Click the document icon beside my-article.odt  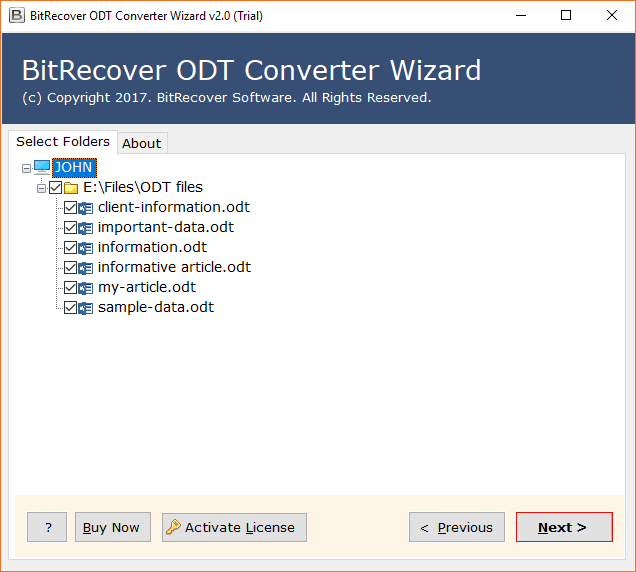point(86,288)
